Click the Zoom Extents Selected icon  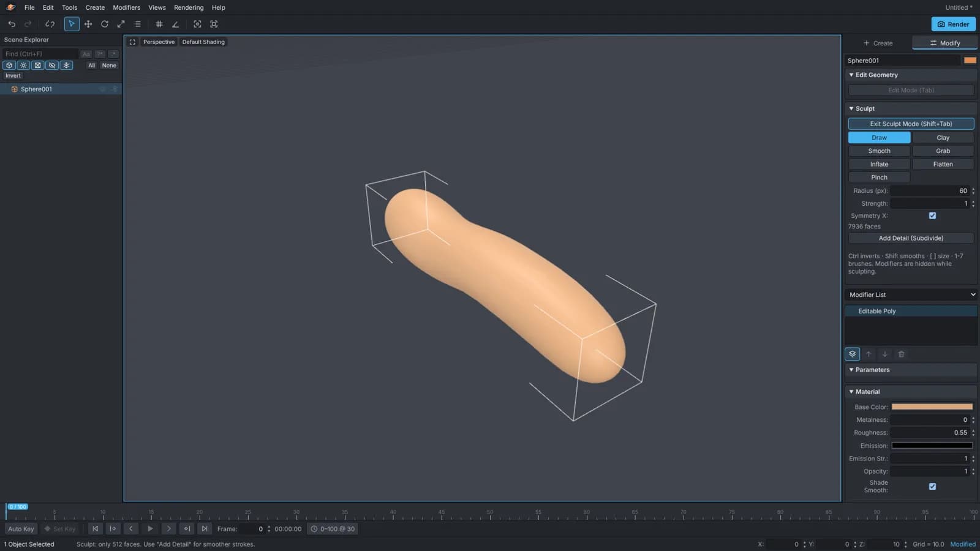(x=197, y=24)
